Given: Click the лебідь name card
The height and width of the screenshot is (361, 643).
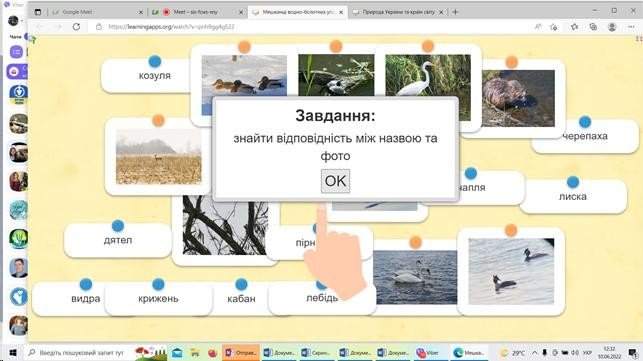Looking at the screenshot, I should (x=322, y=298).
